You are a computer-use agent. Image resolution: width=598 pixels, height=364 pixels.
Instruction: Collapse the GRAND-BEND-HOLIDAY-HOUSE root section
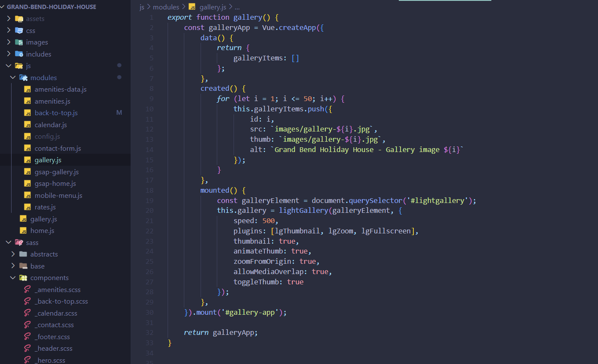(3, 7)
